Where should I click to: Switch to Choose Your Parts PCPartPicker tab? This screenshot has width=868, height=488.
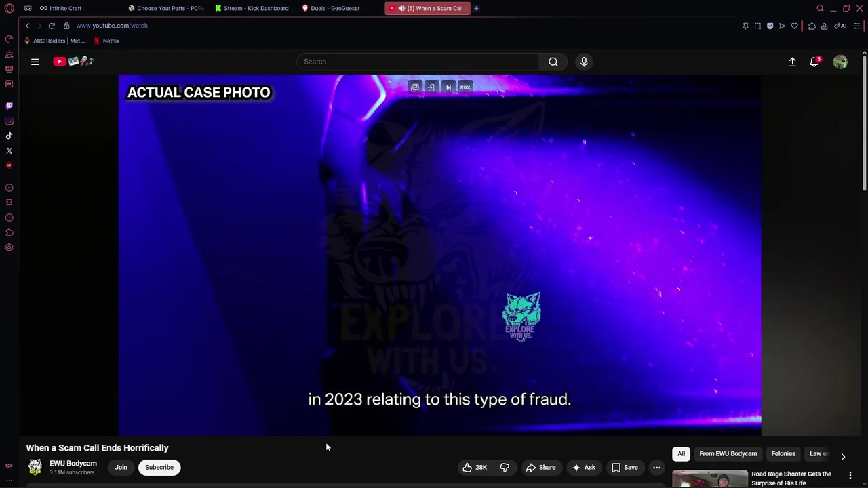[x=165, y=8]
